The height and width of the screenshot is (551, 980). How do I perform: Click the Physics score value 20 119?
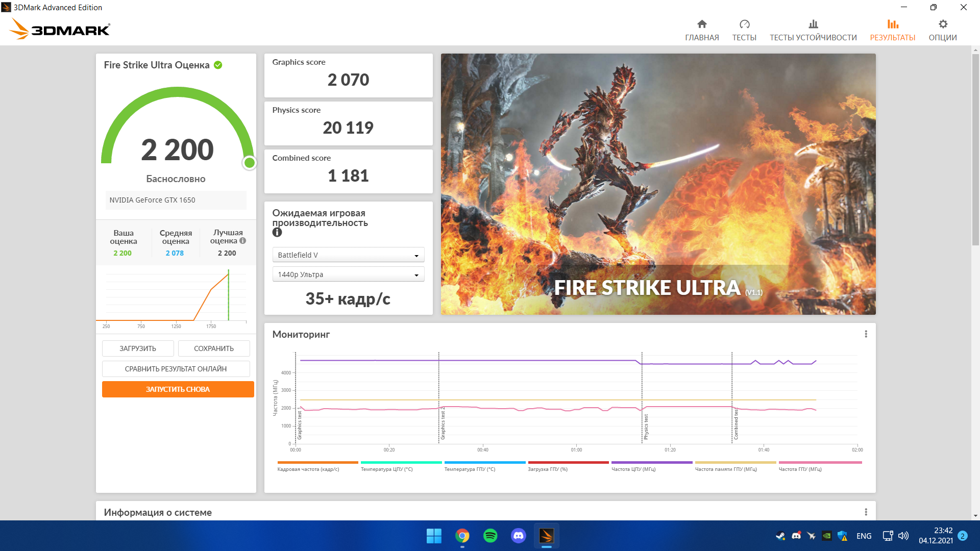tap(348, 128)
